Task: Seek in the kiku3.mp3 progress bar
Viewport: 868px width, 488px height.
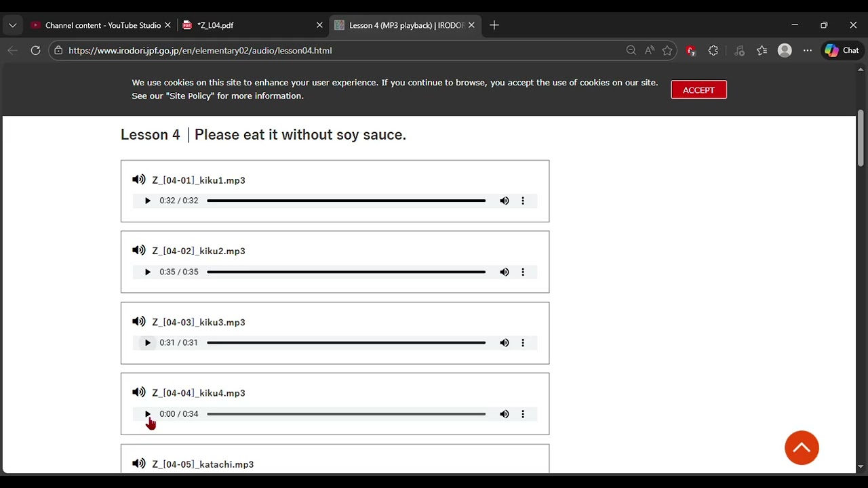Action: 346,343
